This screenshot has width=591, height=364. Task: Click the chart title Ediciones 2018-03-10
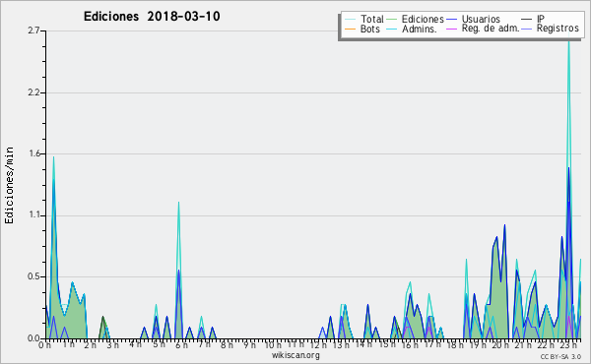tap(152, 17)
